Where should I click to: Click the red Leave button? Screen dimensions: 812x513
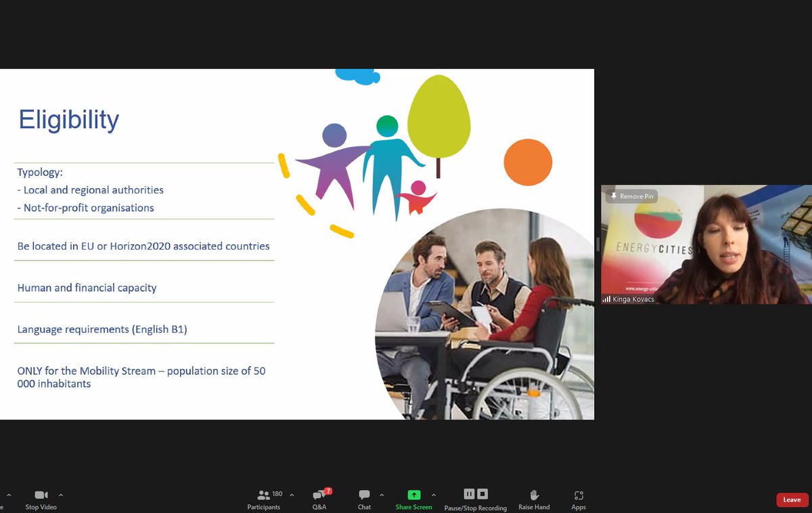coord(792,499)
